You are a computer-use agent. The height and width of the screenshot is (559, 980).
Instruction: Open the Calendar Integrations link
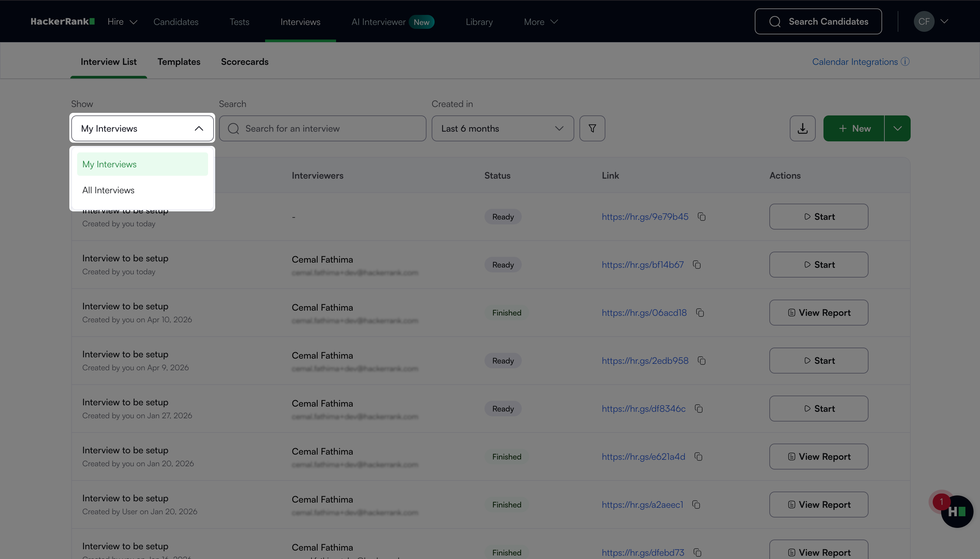point(855,61)
